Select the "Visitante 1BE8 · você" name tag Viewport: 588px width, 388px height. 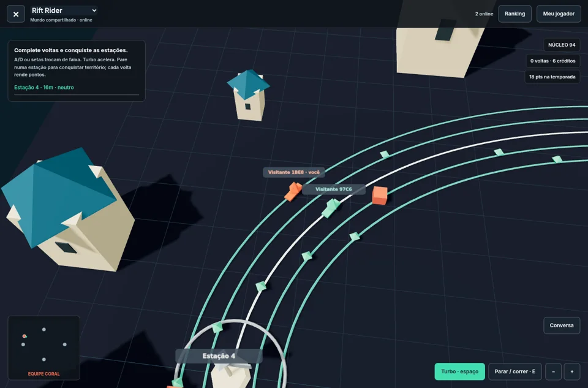click(293, 172)
